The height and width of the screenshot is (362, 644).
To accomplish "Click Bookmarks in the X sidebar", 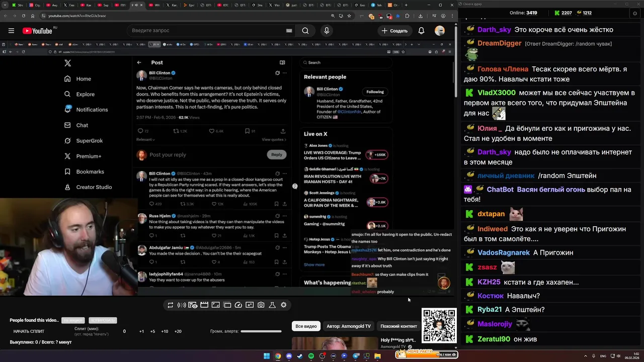I will click(x=84, y=171).
